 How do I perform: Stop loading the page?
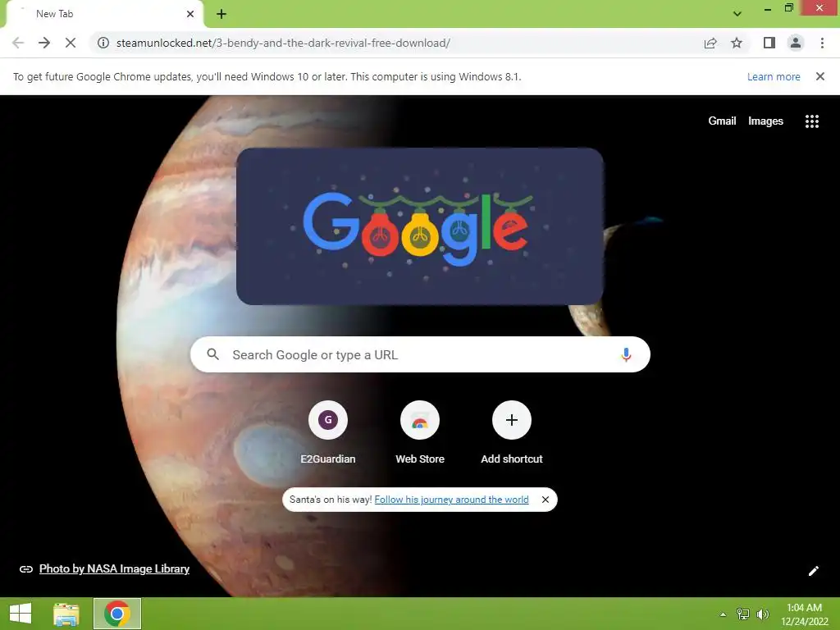click(x=71, y=43)
